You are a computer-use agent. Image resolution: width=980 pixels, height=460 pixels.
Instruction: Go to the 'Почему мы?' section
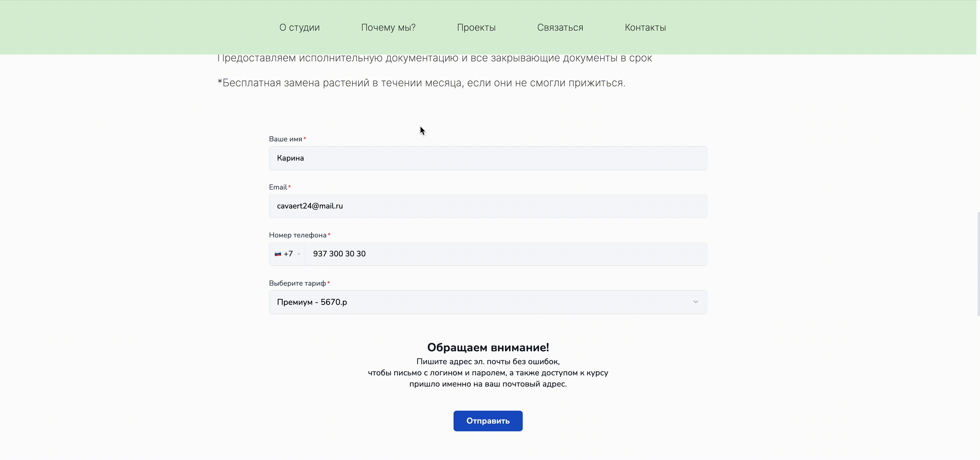click(x=388, y=27)
